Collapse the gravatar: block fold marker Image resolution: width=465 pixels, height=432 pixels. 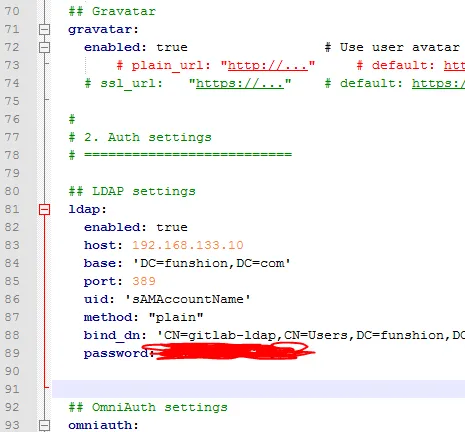point(44,30)
